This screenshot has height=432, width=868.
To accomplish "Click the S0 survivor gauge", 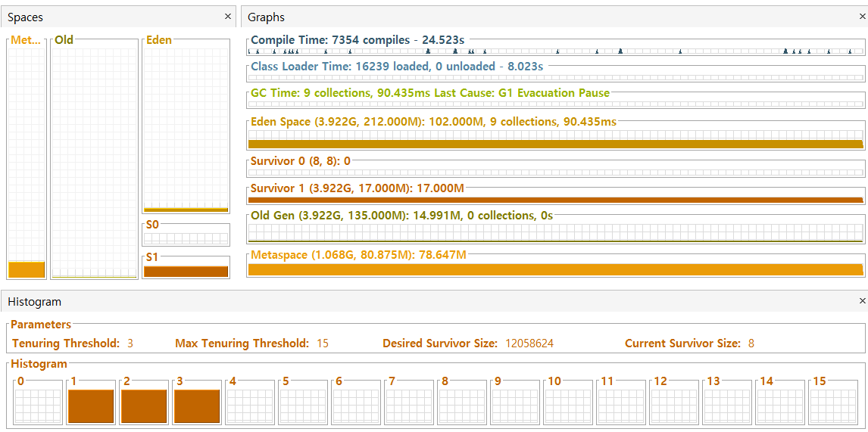I will [x=186, y=238].
